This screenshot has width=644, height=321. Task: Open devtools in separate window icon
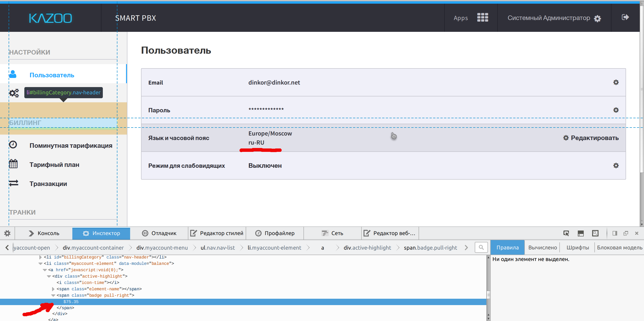pos(626,233)
